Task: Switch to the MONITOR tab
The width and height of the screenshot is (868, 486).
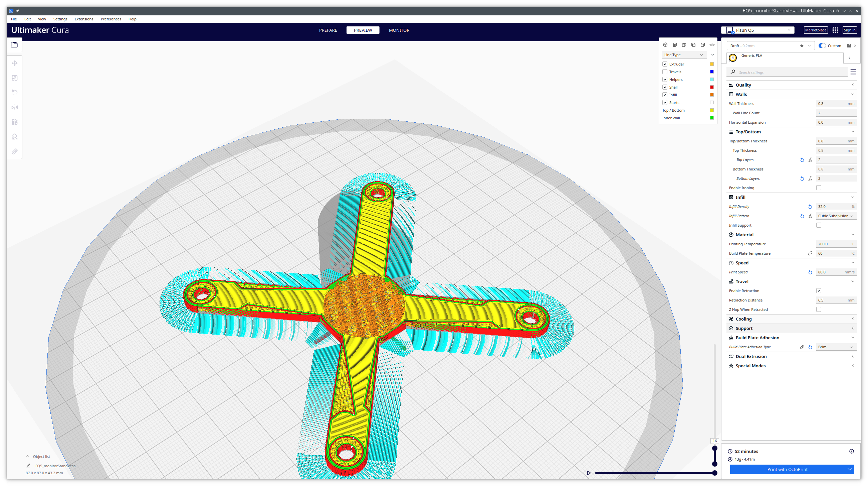Action: point(399,30)
